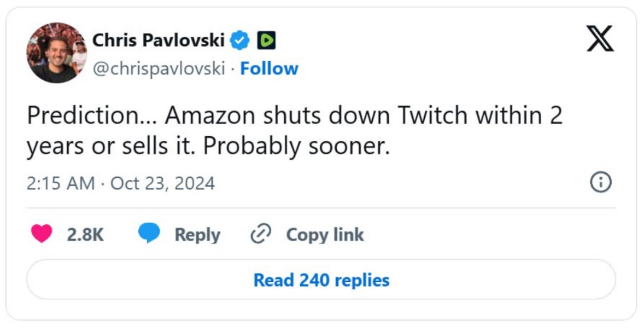Click the word Prediction in the tweet

click(84, 116)
